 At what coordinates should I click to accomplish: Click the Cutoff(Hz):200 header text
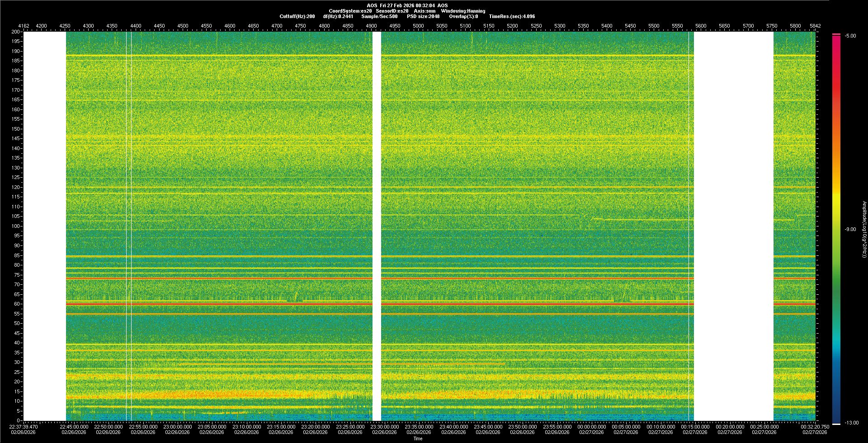coord(297,17)
